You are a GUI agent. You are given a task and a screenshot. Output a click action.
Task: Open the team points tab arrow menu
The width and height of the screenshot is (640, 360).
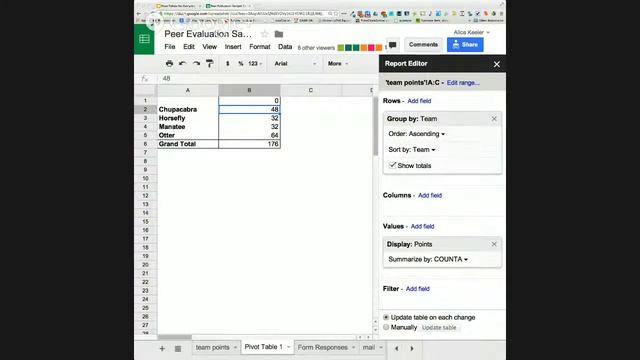(x=235, y=348)
